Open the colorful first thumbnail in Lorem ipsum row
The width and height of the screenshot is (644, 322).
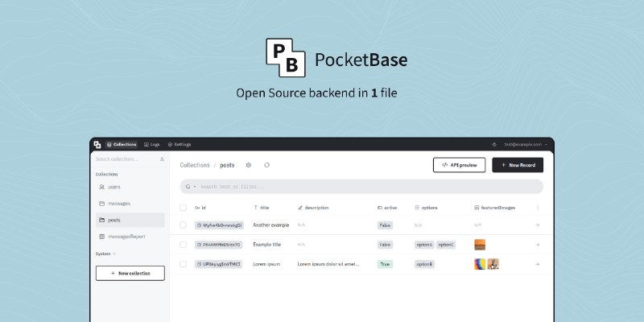pyautogui.click(x=480, y=264)
